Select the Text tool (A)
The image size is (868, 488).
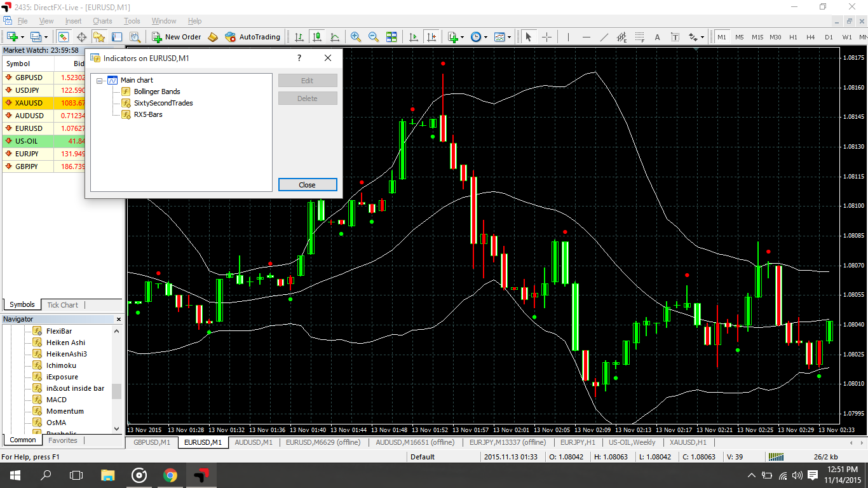pos(657,37)
